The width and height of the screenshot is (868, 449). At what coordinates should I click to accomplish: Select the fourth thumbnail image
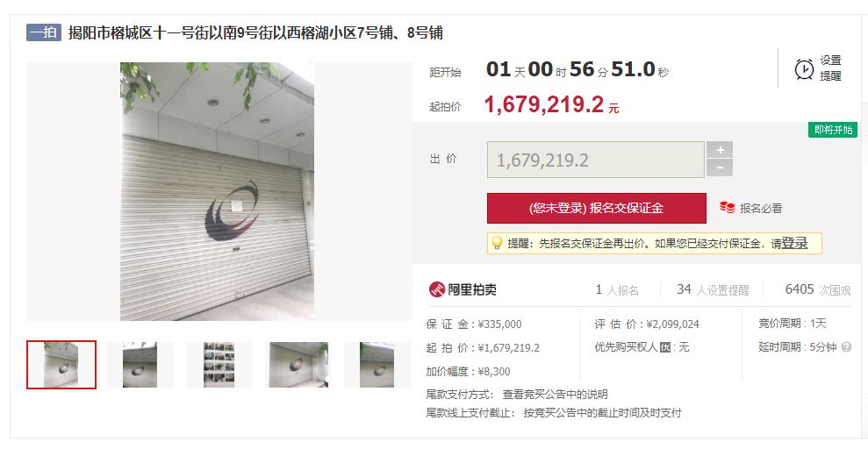pos(298,365)
